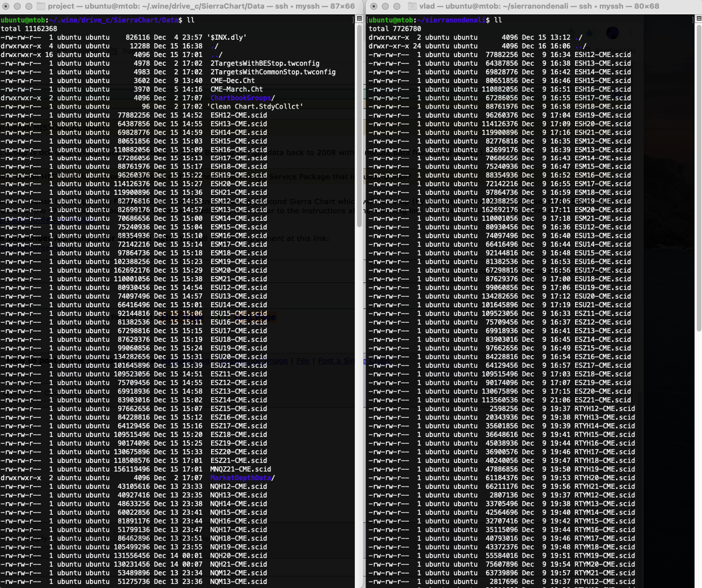This screenshot has height=588, width=702.
Task: Click ESU20-CME.scid in the project terminal
Action: pos(239,357)
